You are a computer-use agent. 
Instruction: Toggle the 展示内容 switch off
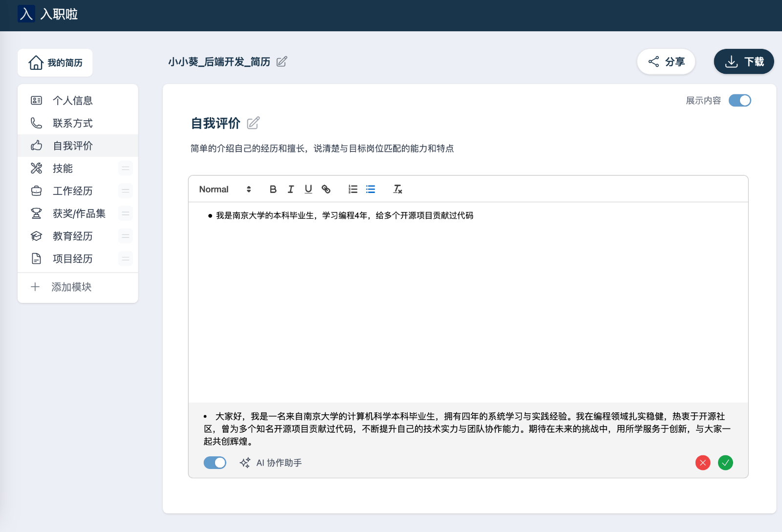[739, 100]
